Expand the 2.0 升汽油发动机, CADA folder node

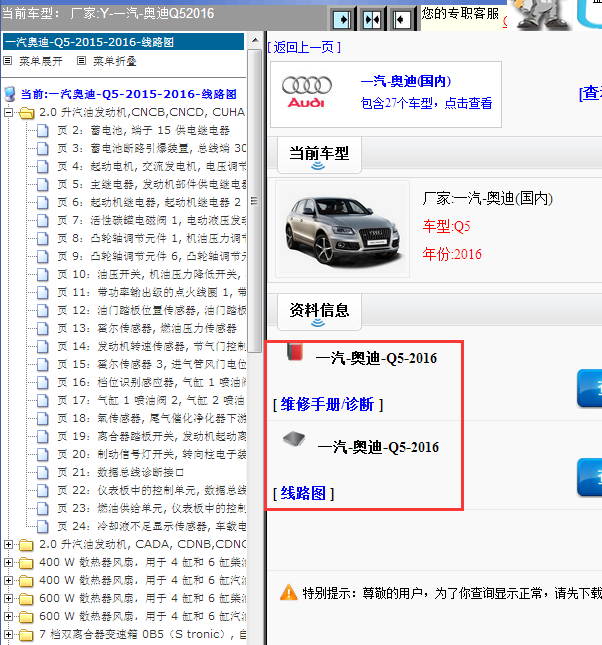[x=8, y=544]
